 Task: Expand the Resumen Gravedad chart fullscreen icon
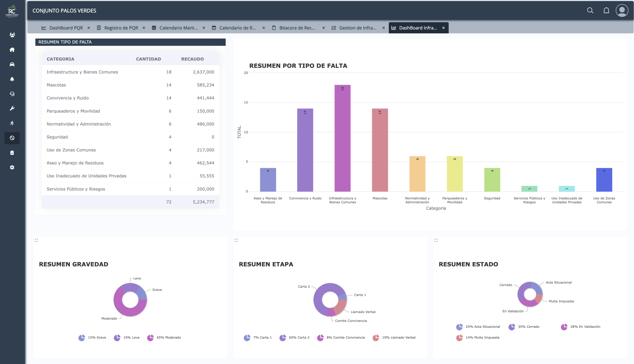tap(36, 240)
